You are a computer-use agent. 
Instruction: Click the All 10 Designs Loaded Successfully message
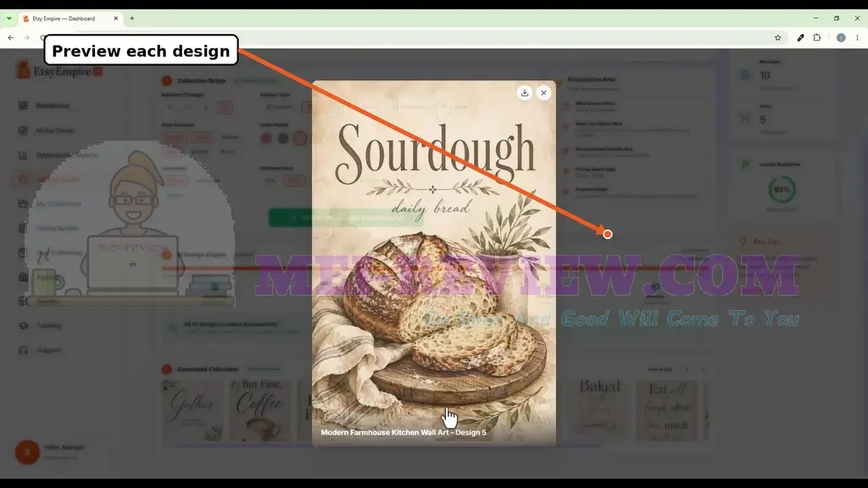(x=231, y=324)
